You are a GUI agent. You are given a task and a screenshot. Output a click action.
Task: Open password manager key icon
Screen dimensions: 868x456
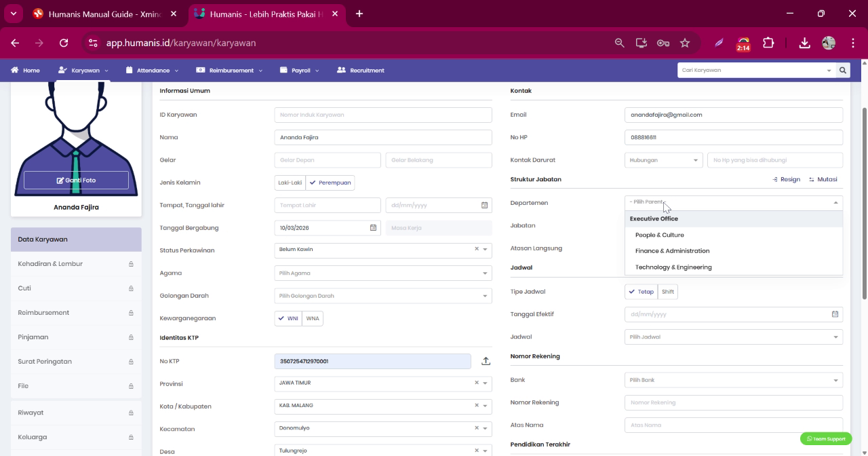click(x=663, y=43)
